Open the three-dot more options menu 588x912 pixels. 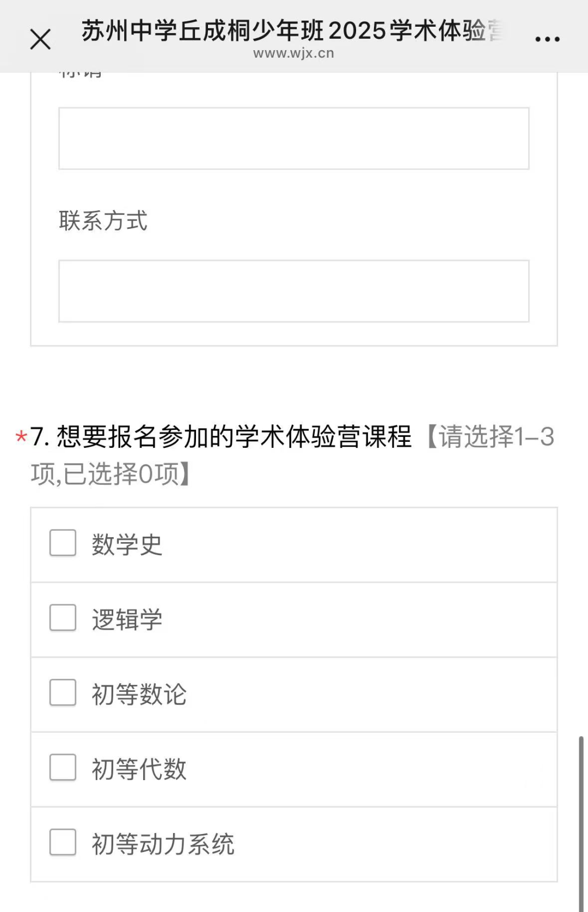pos(547,39)
